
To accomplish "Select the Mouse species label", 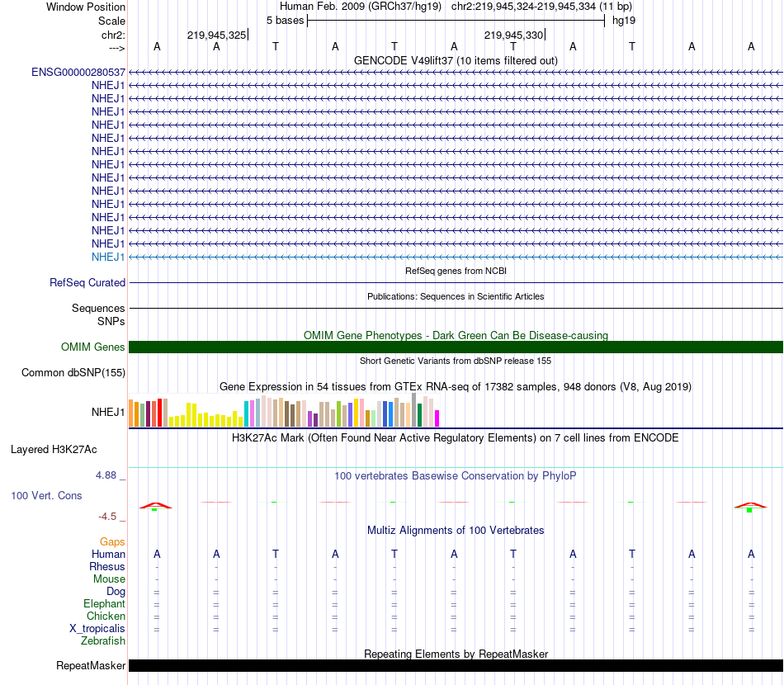I will 109,579.
